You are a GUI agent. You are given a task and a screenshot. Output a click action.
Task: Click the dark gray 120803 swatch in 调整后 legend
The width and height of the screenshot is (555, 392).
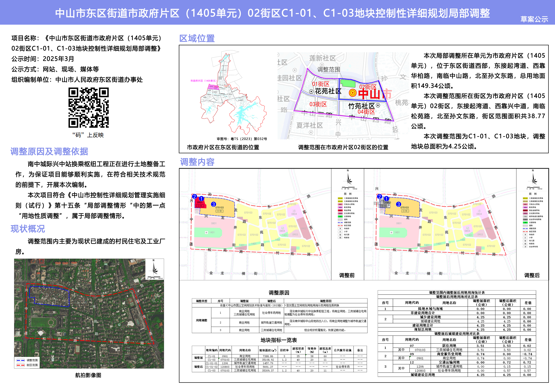525,219
